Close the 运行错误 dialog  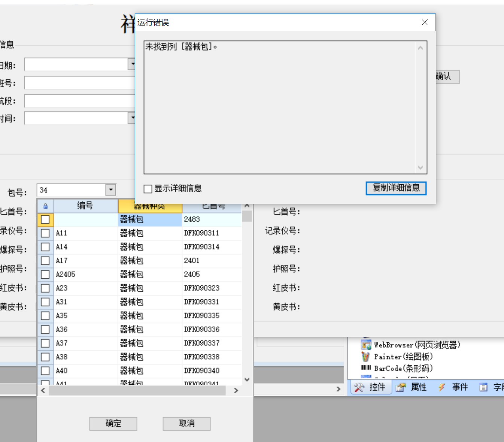tap(425, 22)
